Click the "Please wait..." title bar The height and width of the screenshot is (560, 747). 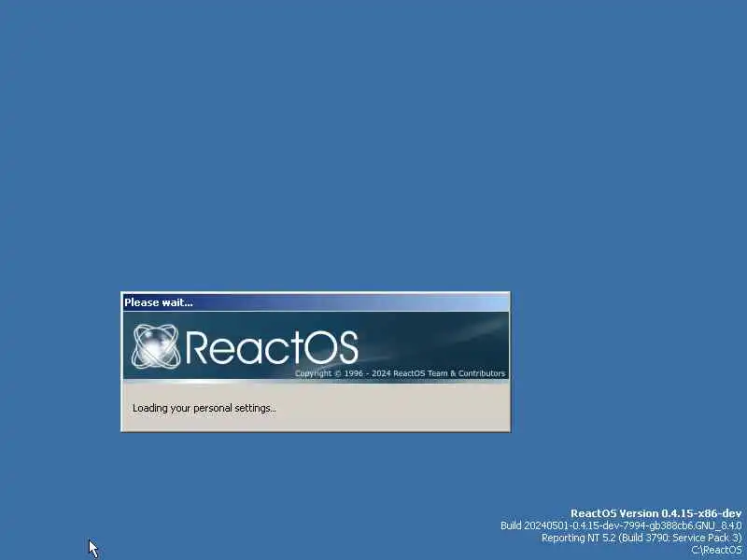point(316,302)
